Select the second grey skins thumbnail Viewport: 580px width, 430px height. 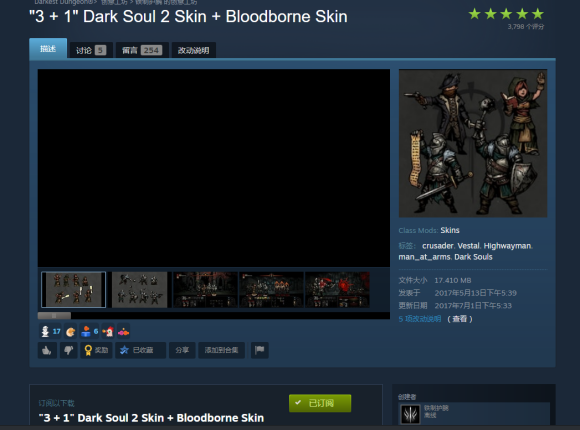click(x=140, y=290)
